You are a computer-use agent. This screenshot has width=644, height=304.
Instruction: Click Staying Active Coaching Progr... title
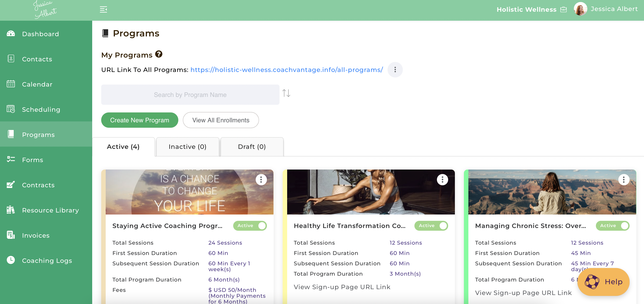[167, 226]
